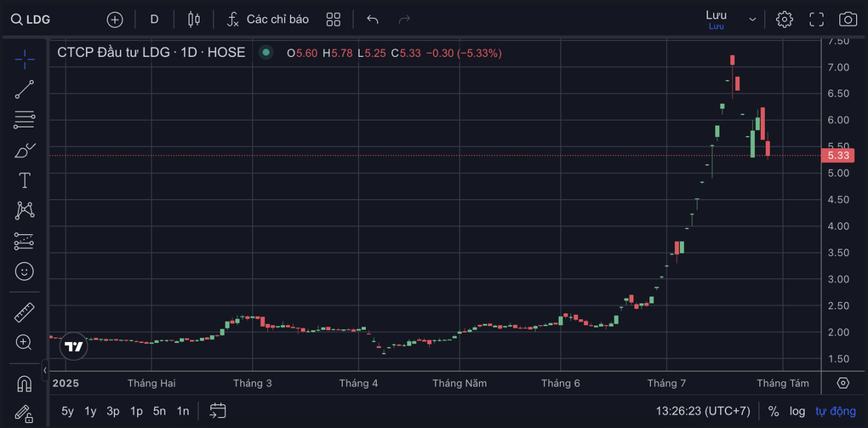The image size is (868, 428).
Task: Click the Tháng 4 time axis label
Action: (x=358, y=383)
